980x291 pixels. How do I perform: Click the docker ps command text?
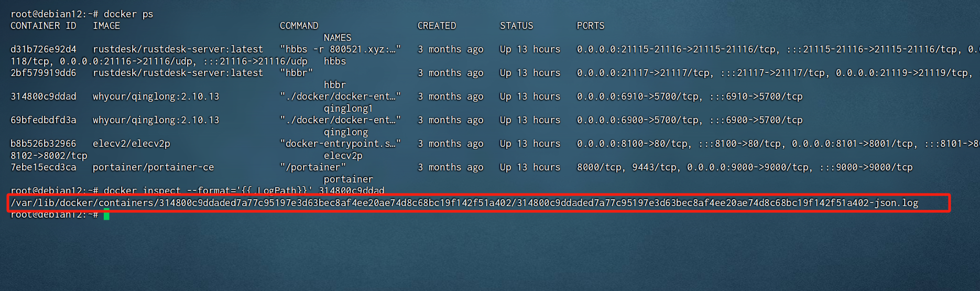128,14
